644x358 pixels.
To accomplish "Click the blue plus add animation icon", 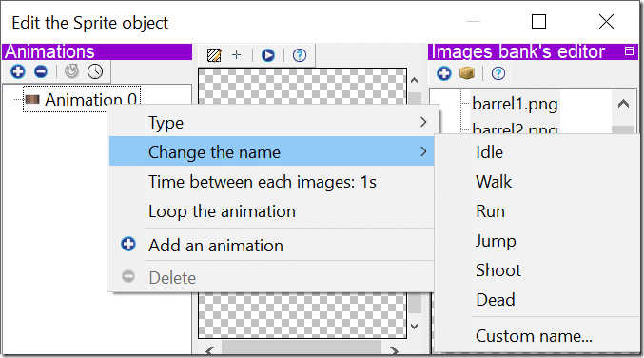I will (x=18, y=71).
